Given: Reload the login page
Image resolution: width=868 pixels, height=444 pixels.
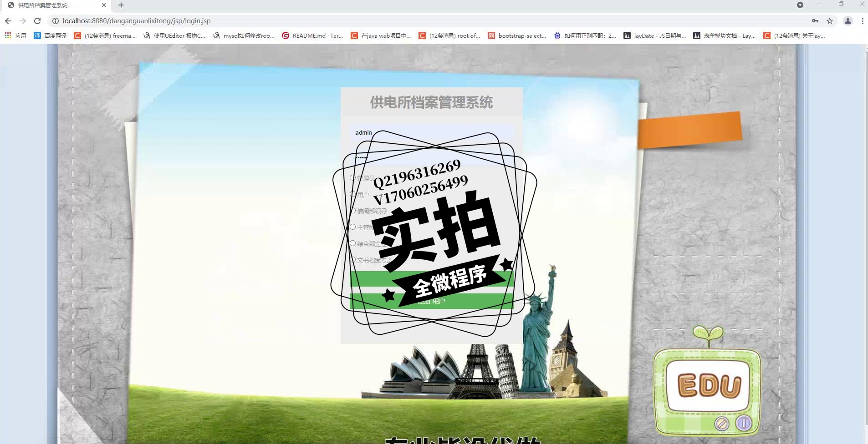Looking at the screenshot, I should tap(37, 21).
